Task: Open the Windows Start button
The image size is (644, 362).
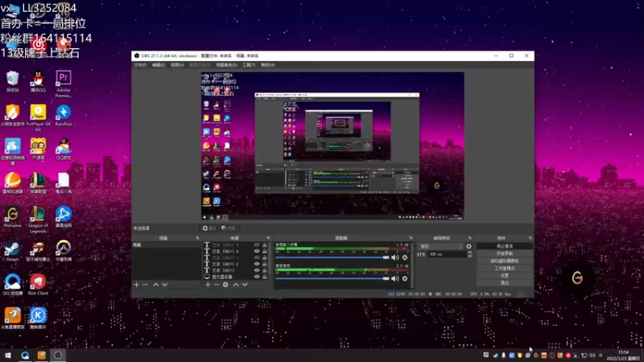Action: (7, 356)
